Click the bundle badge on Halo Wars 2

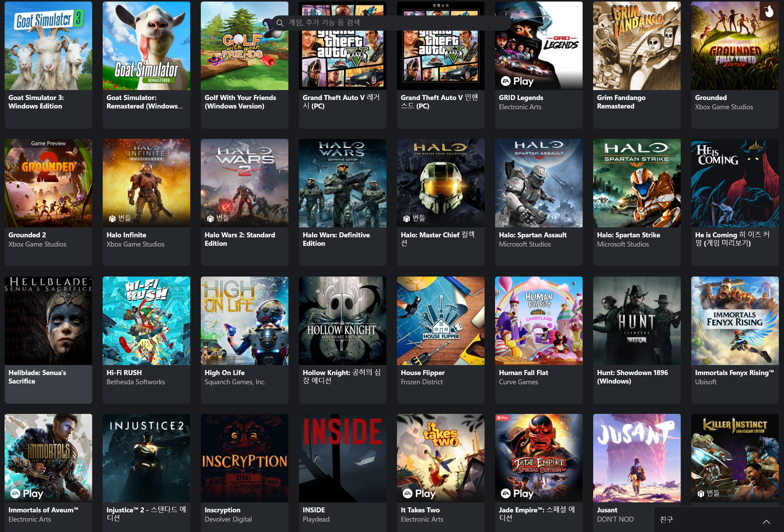coord(217,218)
